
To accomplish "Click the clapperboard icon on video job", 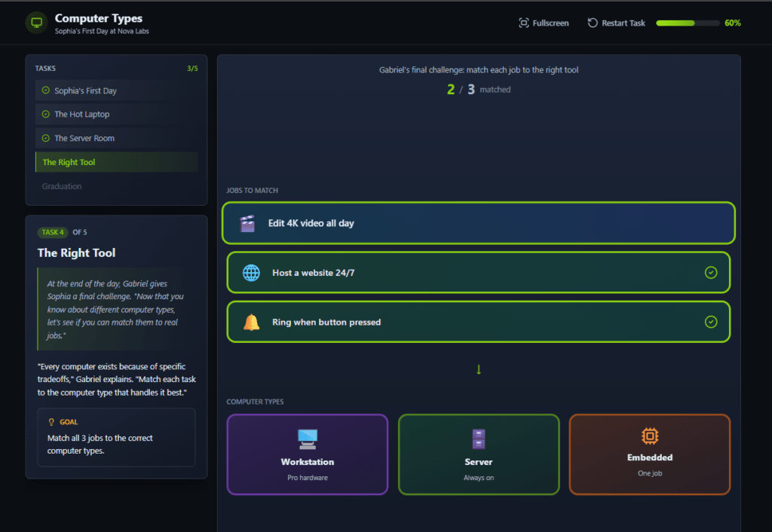I will pyautogui.click(x=247, y=224).
